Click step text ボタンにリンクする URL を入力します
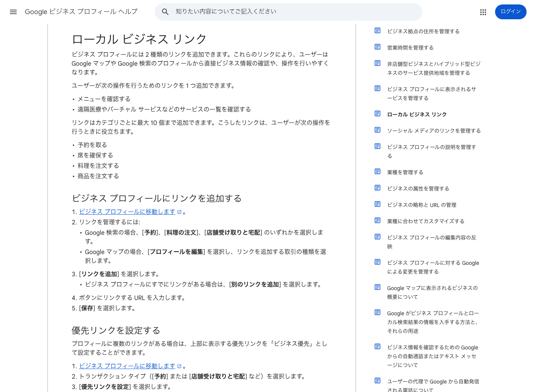 coord(132,298)
